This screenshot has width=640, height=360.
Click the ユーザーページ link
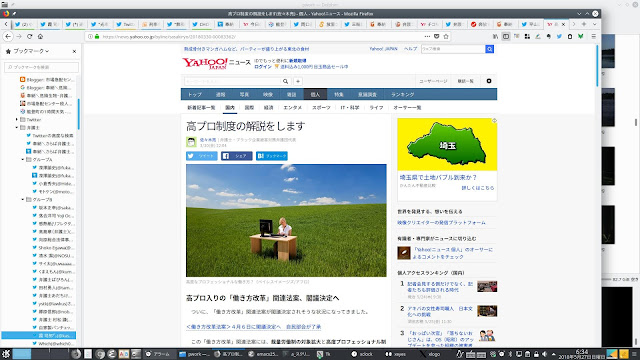pos(433,81)
